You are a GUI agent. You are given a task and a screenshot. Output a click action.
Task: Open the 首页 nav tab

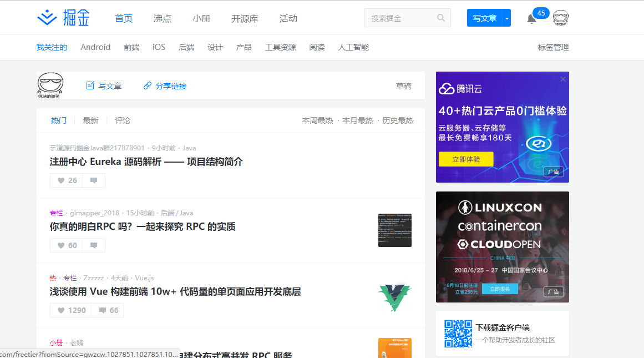(124, 18)
